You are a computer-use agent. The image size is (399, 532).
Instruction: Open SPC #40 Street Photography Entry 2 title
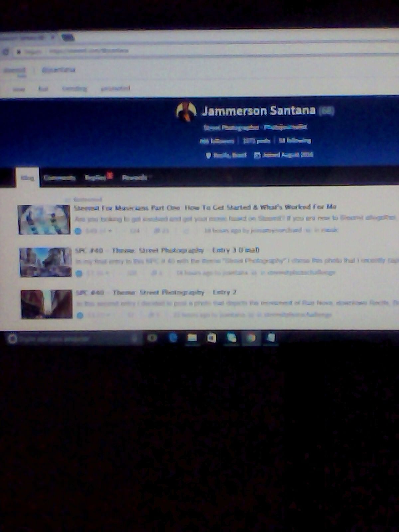(156, 292)
